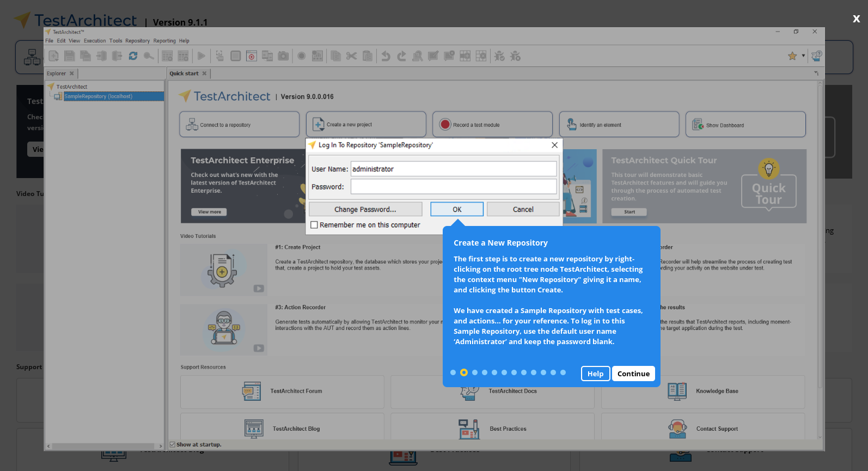Close the Log In To Repository dialog
The image size is (868, 471).
[x=554, y=145]
